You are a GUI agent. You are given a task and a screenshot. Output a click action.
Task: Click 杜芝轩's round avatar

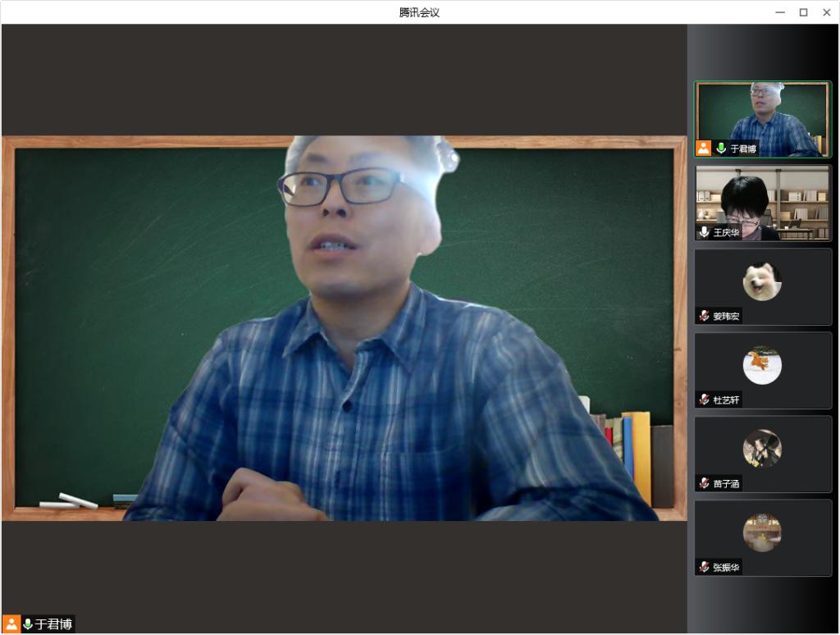click(x=762, y=365)
